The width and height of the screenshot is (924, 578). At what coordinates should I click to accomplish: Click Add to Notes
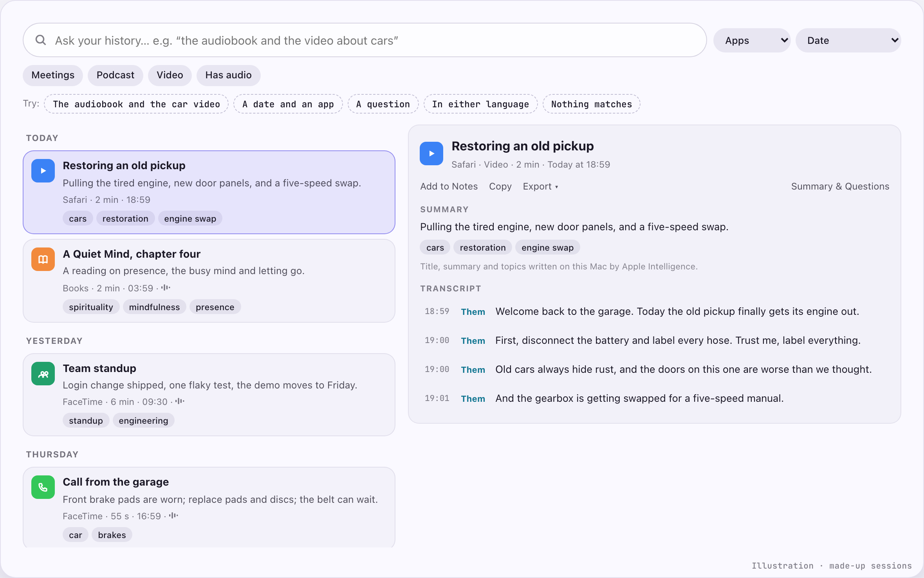pos(449,186)
